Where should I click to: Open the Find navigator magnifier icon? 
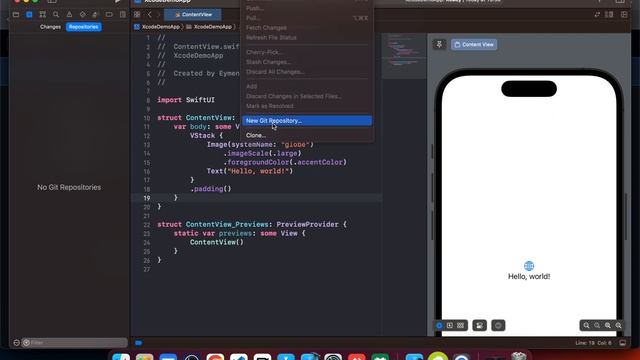pyautogui.click(x=56, y=15)
